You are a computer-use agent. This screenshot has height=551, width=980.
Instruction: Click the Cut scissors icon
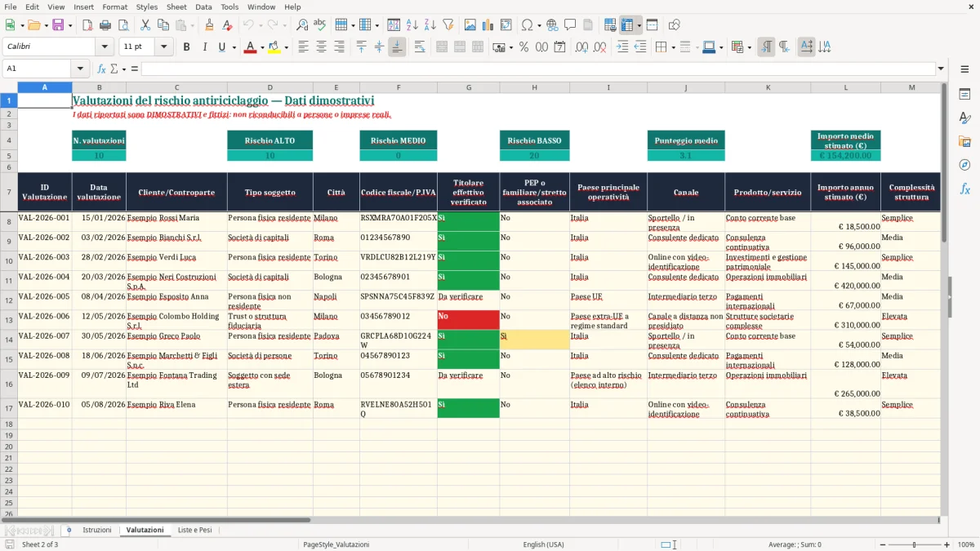coord(145,25)
